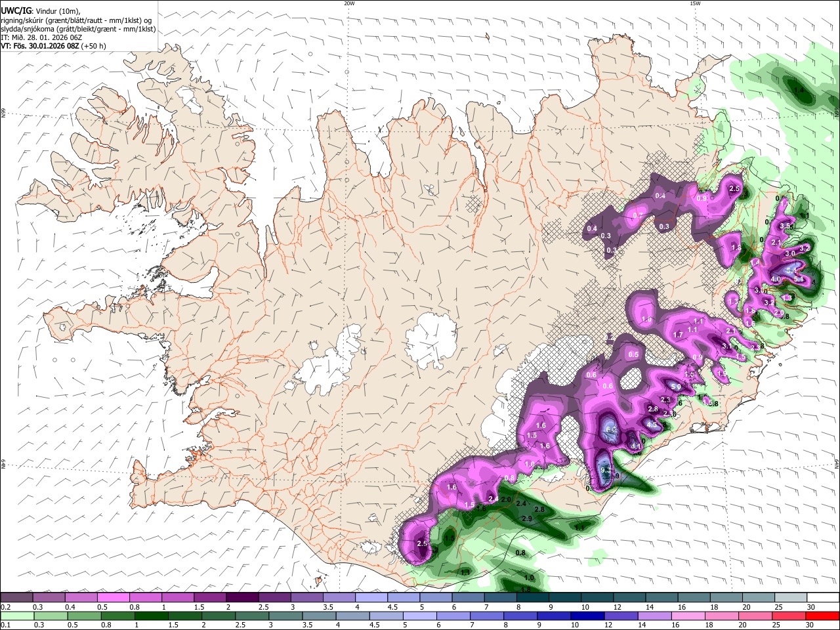Pick the deep navy 10–12 rain swatch

[587, 616]
